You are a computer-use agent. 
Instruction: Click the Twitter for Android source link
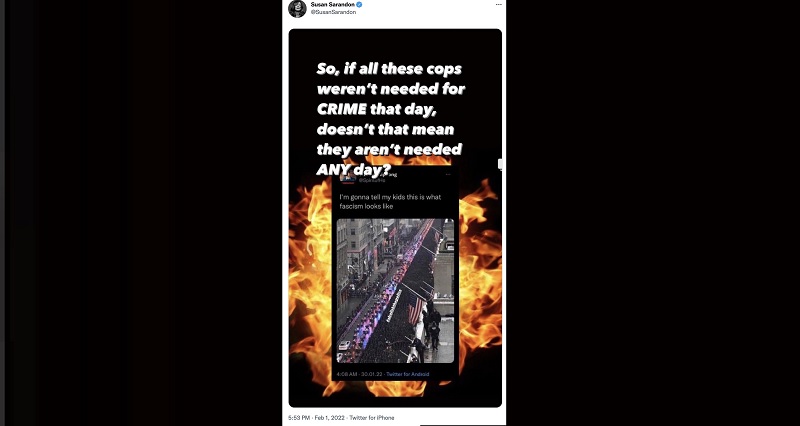coord(408,374)
